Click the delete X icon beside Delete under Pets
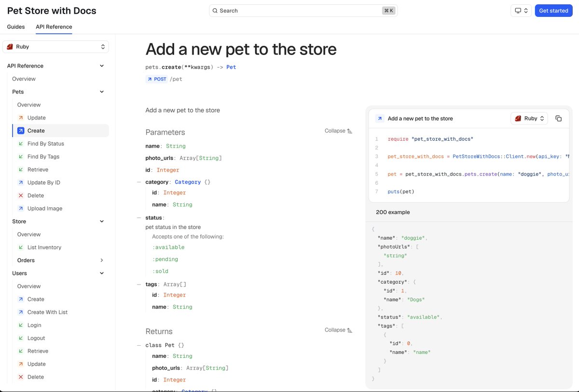The height and width of the screenshot is (392, 579). click(21, 195)
